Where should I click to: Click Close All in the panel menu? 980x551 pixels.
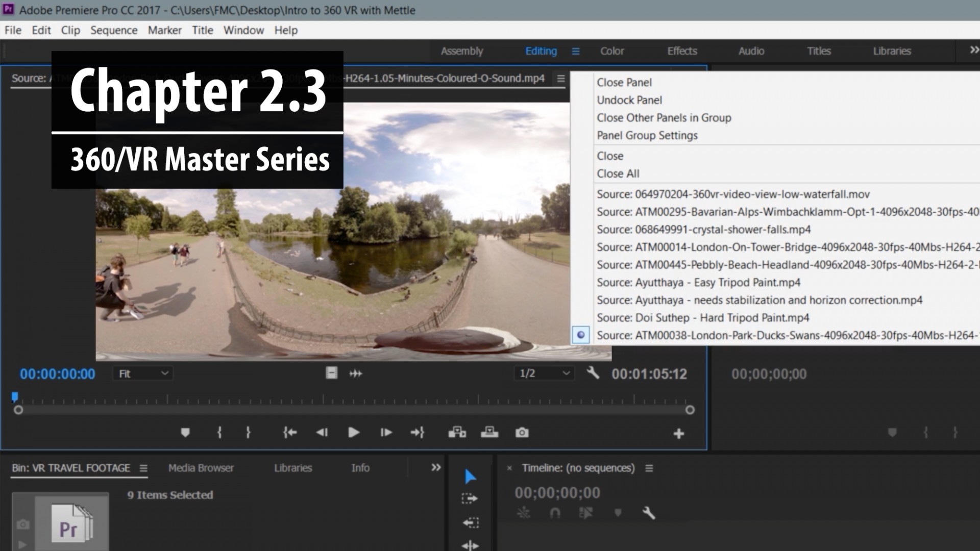pos(617,173)
